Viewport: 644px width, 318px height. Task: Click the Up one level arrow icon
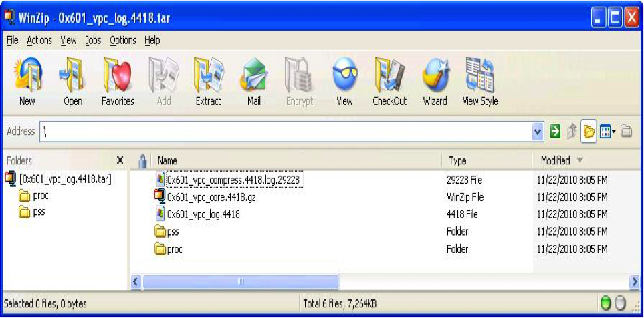572,132
